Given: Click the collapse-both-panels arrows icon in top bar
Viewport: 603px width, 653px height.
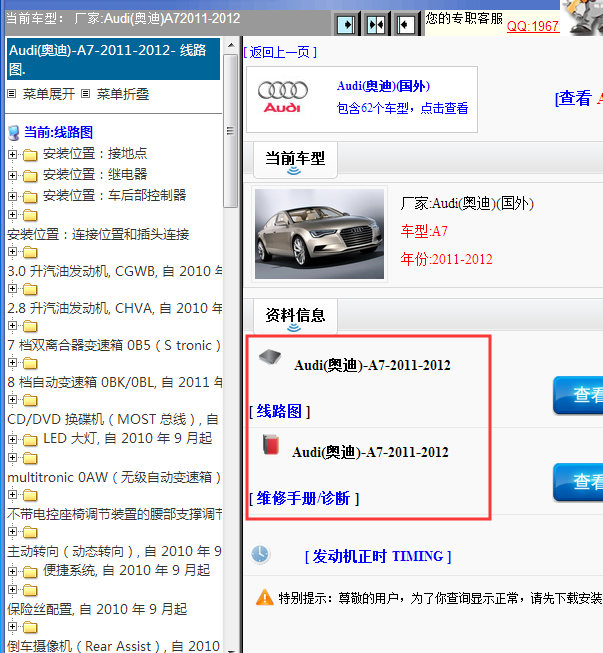Looking at the screenshot, I should (376, 25).
